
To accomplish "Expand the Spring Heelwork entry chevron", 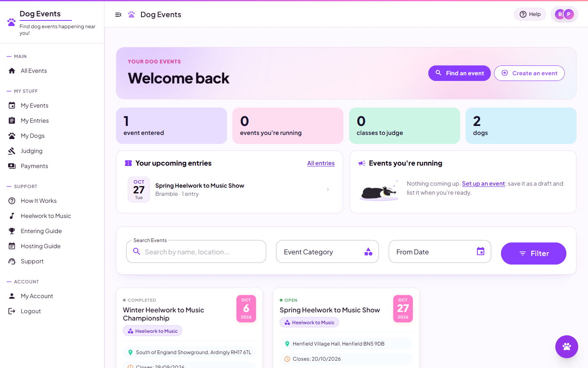I will 328,189.
